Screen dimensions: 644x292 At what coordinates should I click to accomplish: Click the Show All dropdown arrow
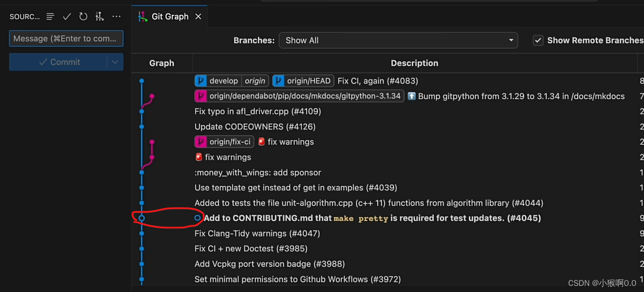(511, 40)
